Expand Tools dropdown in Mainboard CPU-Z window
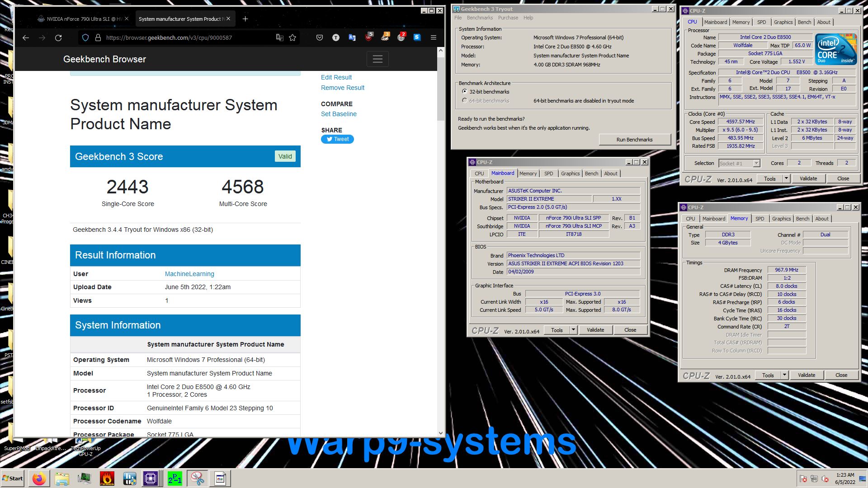This screenshot has width=868, height=488. pos(573,330)
